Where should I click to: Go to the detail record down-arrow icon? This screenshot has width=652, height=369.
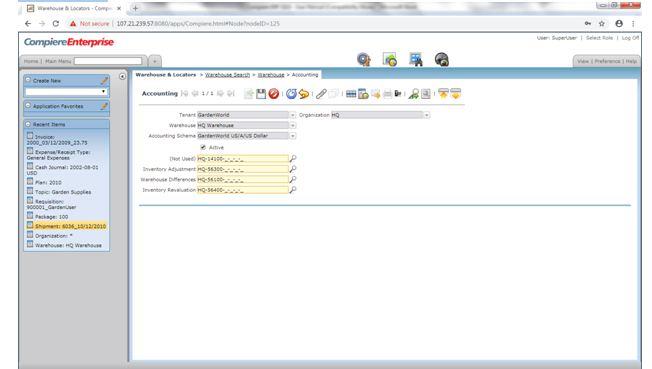[455, 94]
